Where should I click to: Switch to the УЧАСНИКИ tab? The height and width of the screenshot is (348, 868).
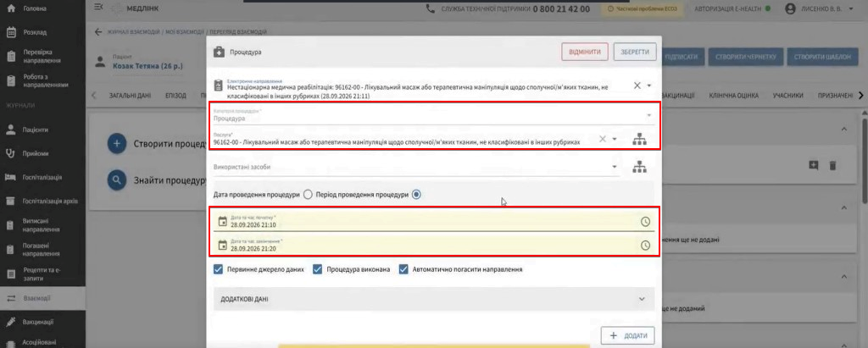(787, 96)
